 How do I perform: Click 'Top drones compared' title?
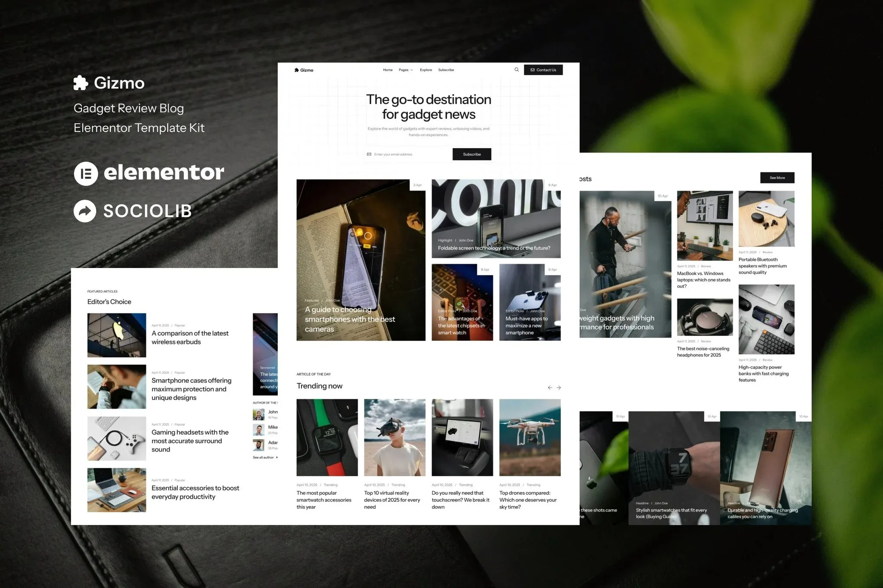point(528,500)
